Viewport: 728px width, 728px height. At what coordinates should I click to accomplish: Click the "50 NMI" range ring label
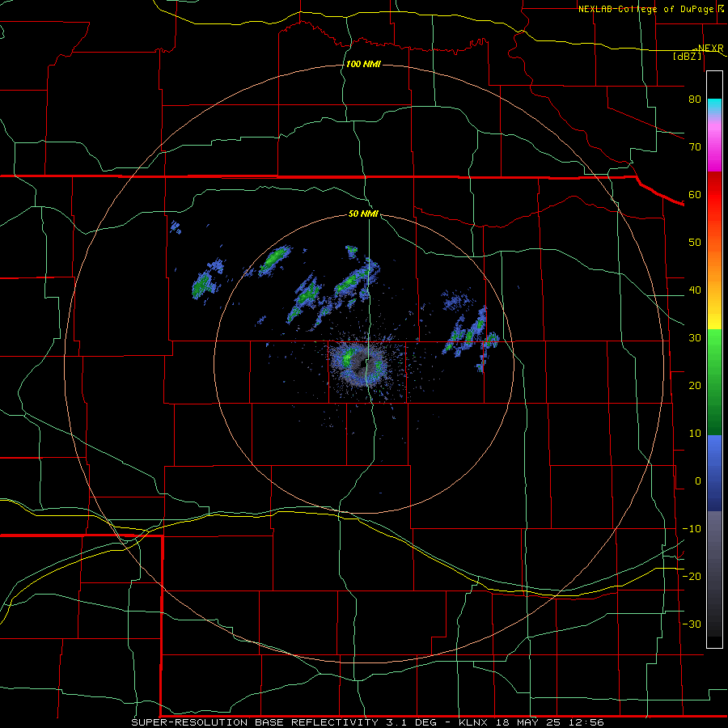(x=363, y=214)
